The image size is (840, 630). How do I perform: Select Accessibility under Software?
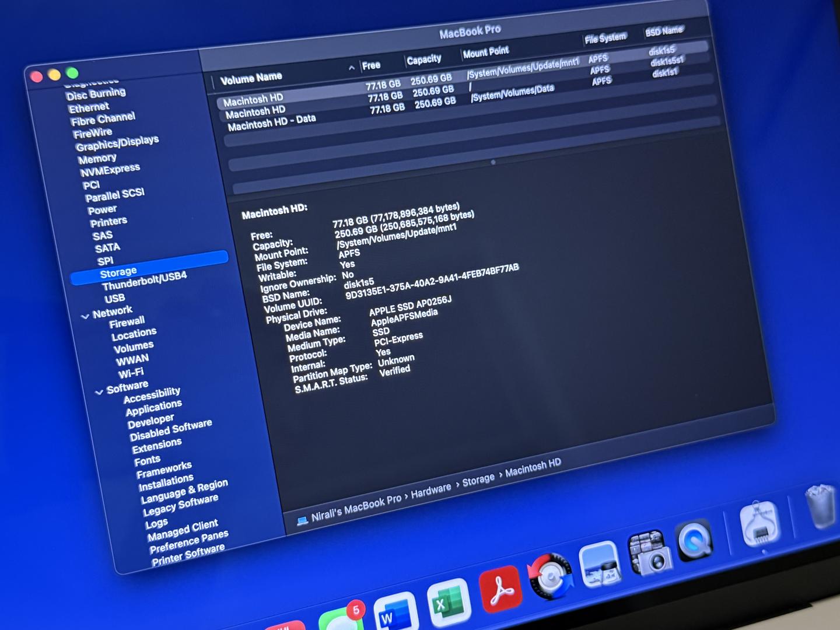[x=152, y=395]
